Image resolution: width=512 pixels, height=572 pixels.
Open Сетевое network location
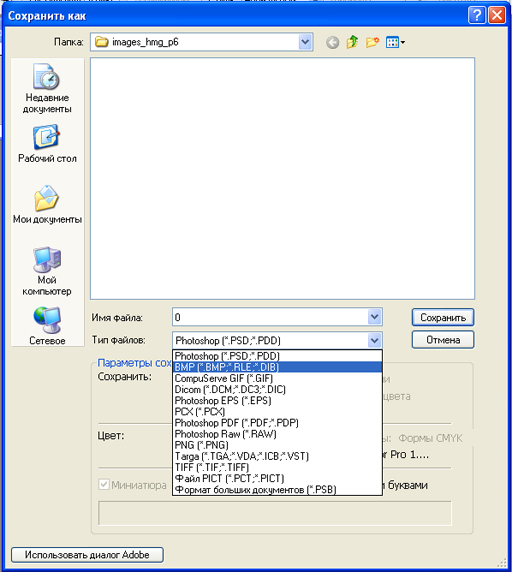[47, 326]
